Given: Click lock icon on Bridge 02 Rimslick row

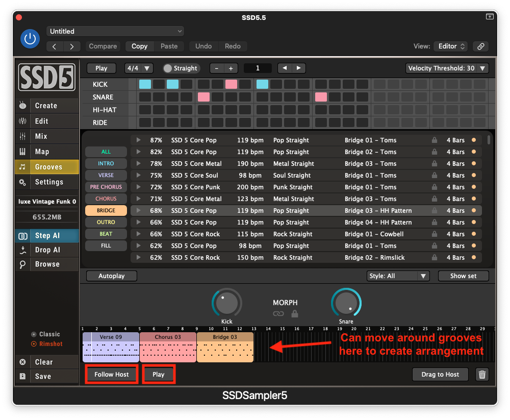Looking at the screenshot, I should coord(434,257).
